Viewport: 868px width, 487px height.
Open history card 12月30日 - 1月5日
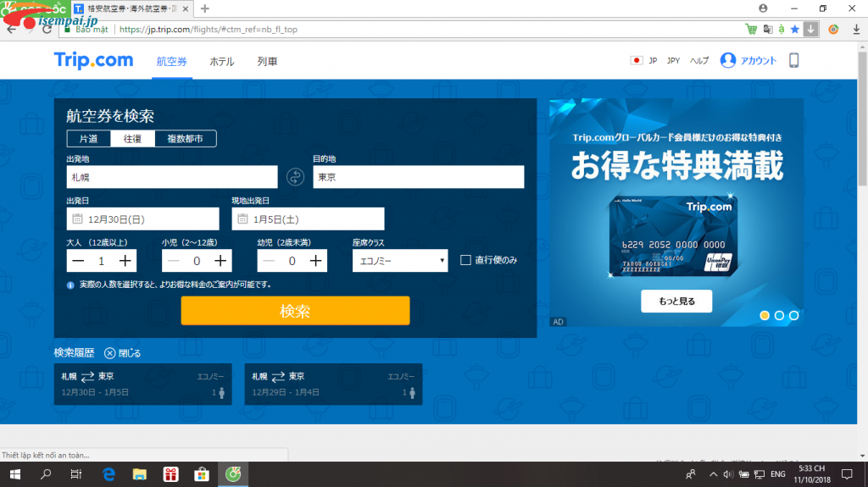142,384
